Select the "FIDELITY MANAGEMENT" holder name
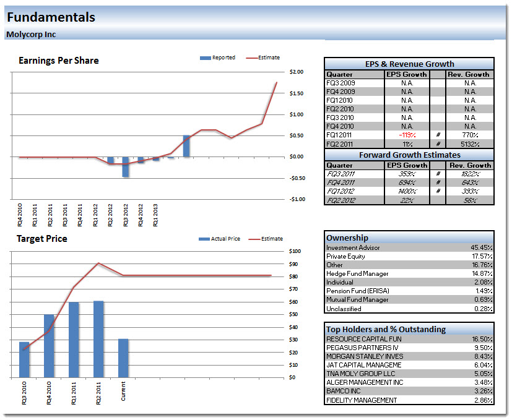The image size is (512, 420). [362, 400]
